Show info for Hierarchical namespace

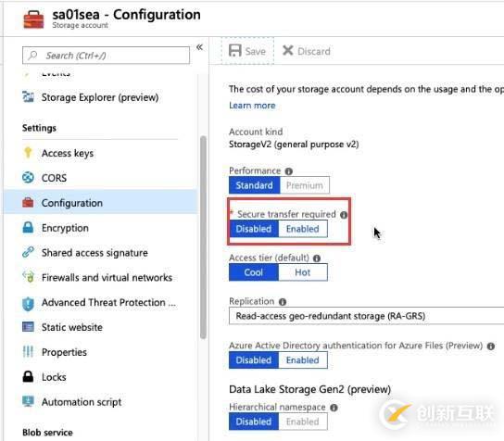point(334,408)
